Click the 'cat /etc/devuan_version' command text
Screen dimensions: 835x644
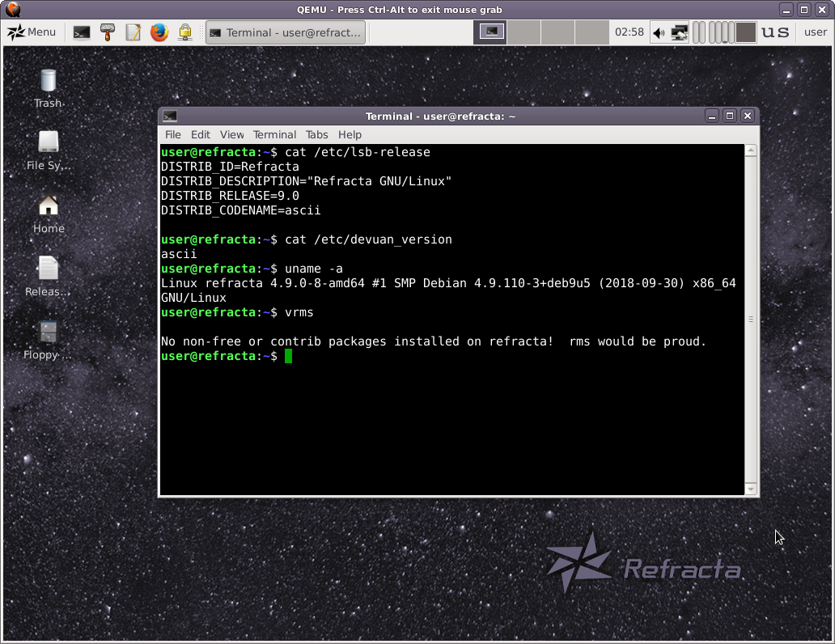click(x=368, y=239)
